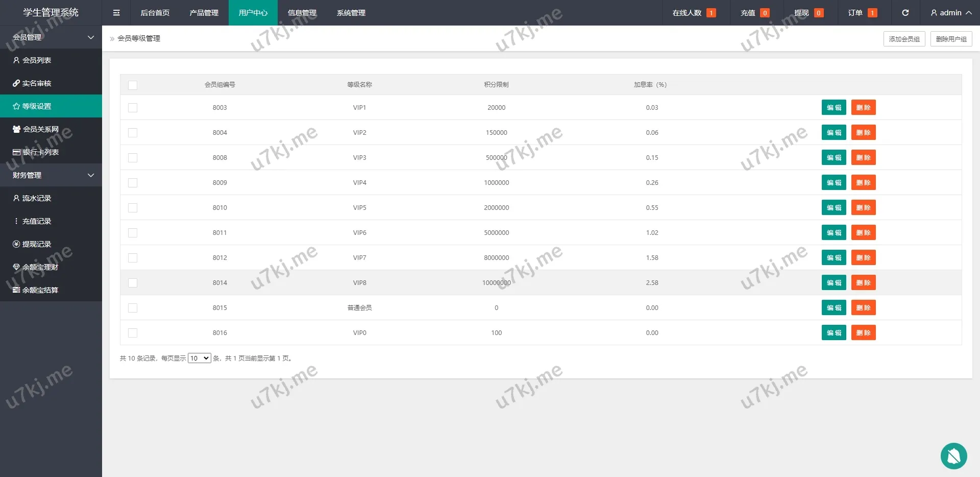Open 会员关系网 group icon item
This screenshot has width=980, height=477.
point(16,129)
